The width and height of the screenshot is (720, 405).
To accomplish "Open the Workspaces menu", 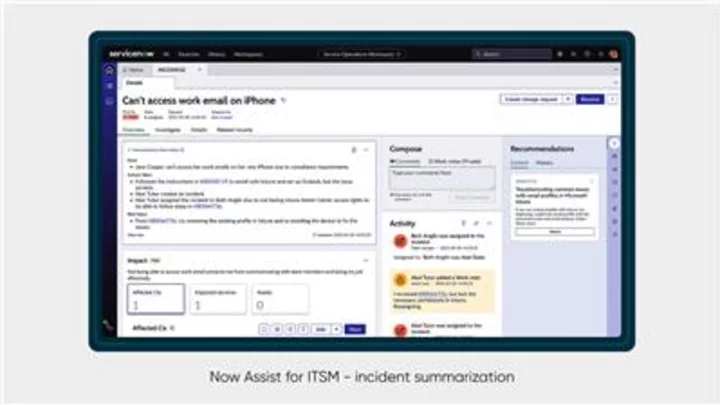I will click(248, 54).
